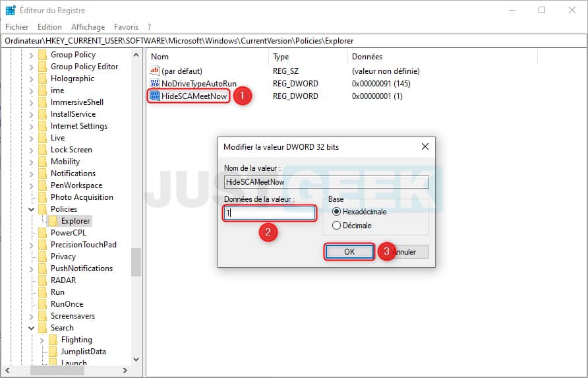
Task: Expand the Lock Screen tree node
Action: tap(32, 150)
